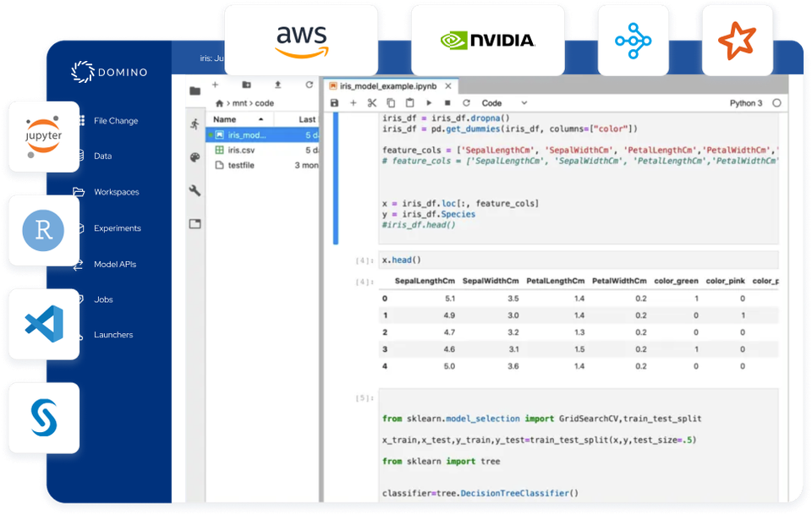The height and width of the screenshot is (515, 812).
Task: Open the Visual Studio Code logo card
Action: pos(44,324)
